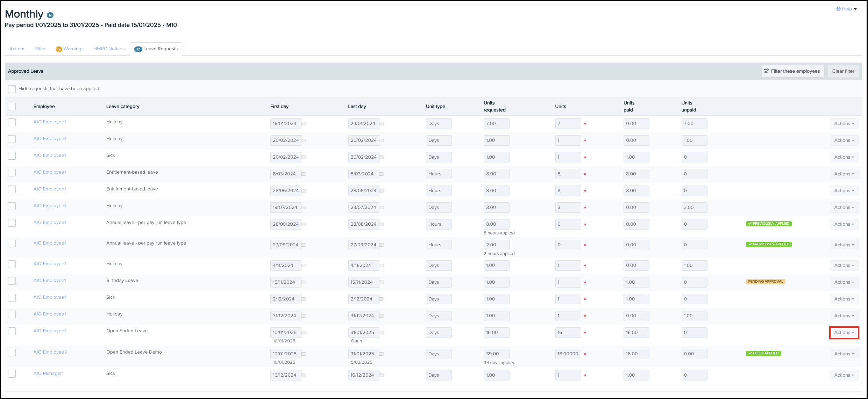Viewport: 868px width, 399px height.
Task: Expand Actions dropdown for AIO Manager1 Sick row
Action: [844, 375]
